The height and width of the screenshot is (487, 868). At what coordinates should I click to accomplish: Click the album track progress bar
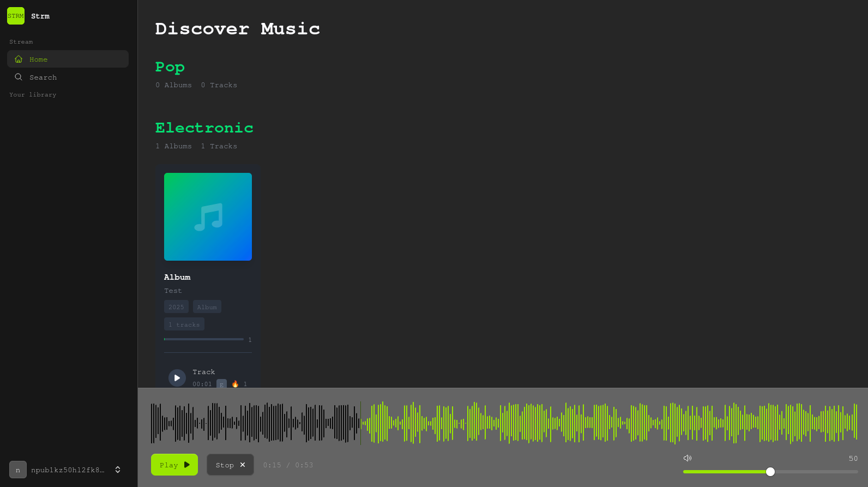204,339
